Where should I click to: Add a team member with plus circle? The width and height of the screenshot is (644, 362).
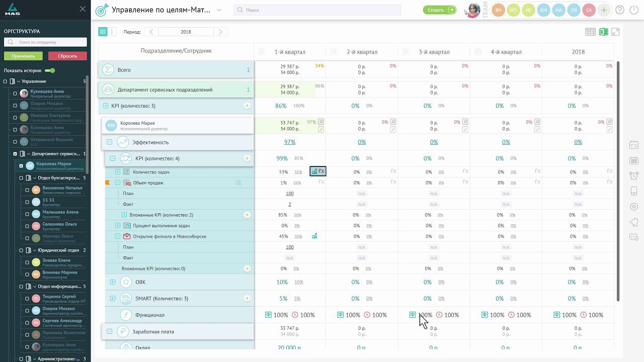click(604, 10)
